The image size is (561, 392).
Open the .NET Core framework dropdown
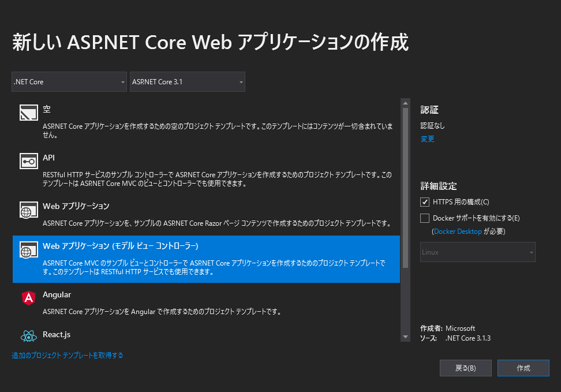(69, 81)
